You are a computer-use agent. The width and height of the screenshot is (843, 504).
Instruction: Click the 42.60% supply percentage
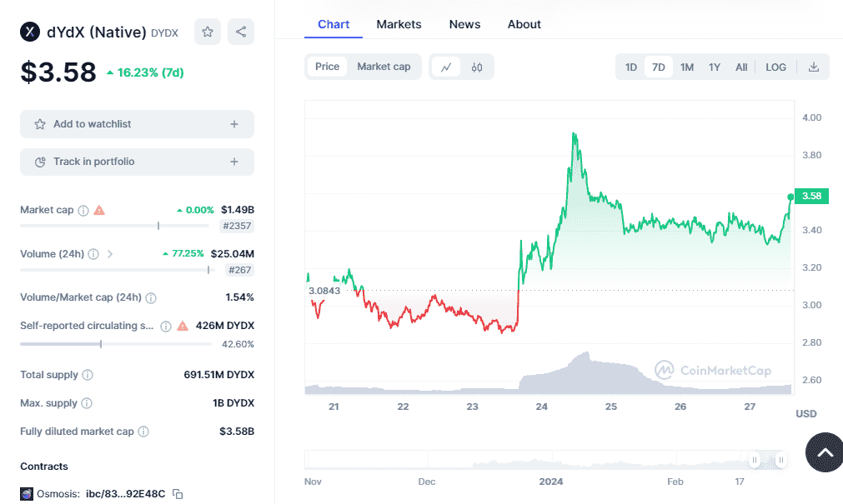[x=238, y=344]
